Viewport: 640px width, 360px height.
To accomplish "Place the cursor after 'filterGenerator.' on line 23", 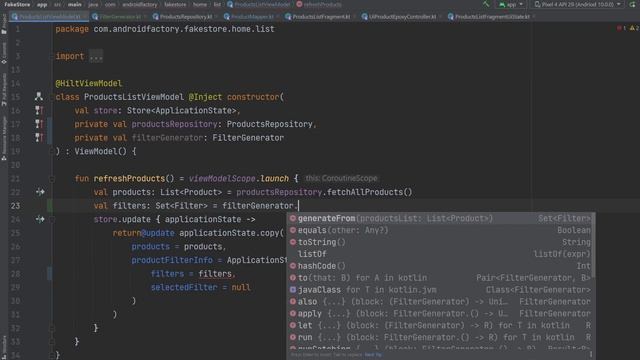I will 298,206.
